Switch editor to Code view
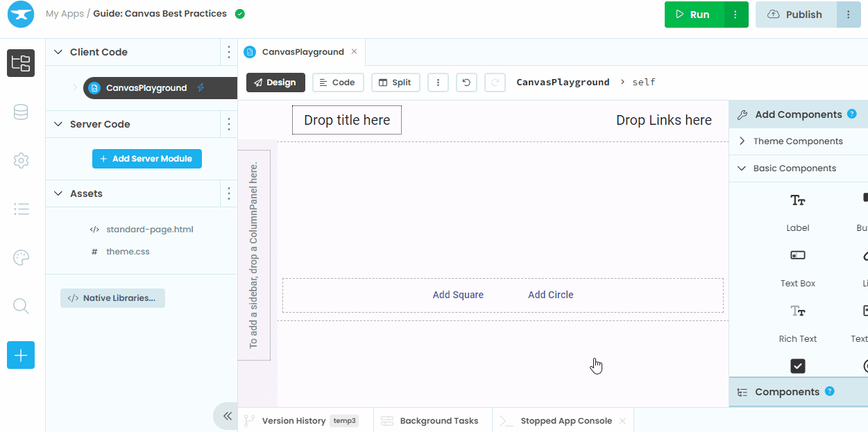The width and height of the screenshot is (868, 432). pyautogui.click(x=337, y=83)
